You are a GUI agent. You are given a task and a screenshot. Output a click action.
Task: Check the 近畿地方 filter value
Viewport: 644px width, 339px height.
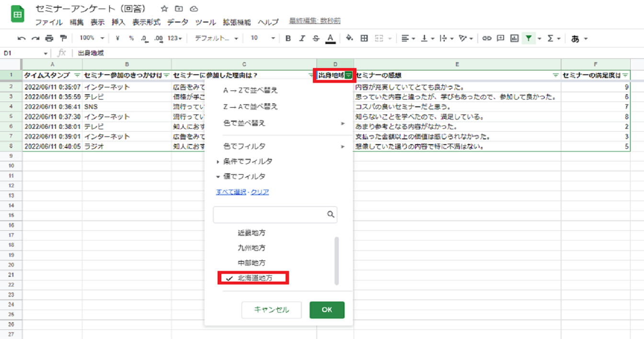252,233
